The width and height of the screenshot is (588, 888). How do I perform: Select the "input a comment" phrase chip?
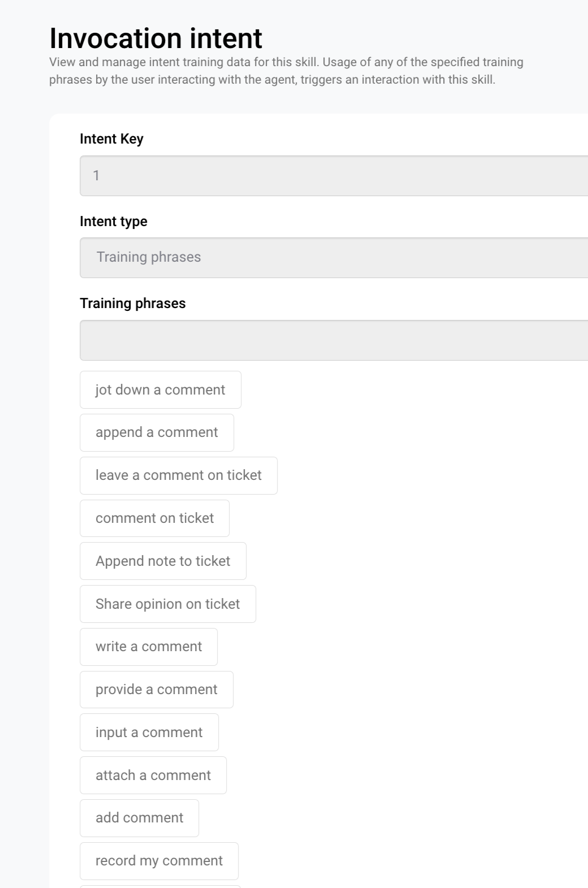149,733
